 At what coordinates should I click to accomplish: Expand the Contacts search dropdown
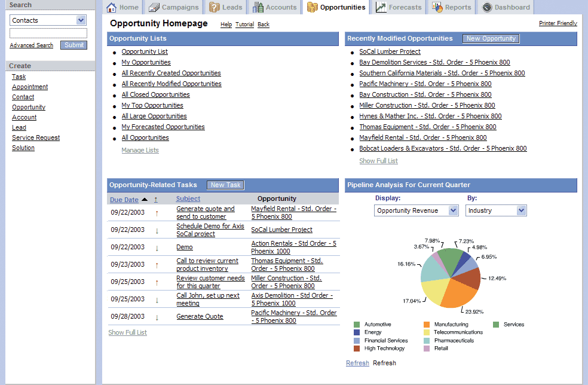pos(81,20)
